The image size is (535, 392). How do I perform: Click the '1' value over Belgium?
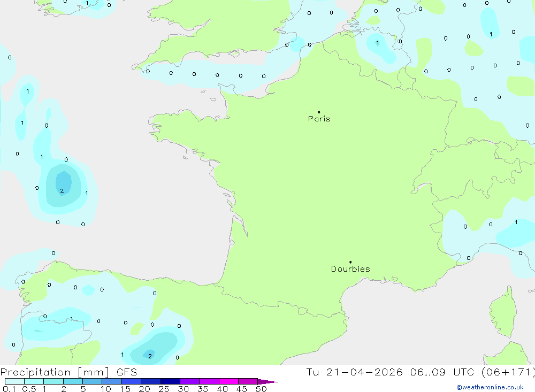pyautogui.click(x=377, y=43)
